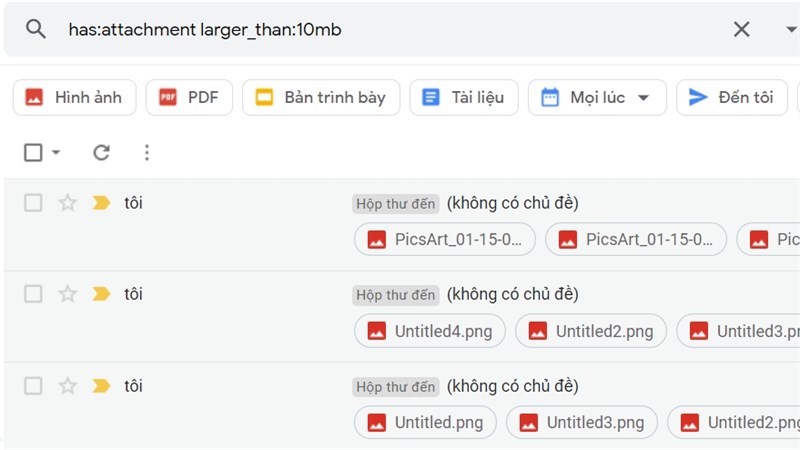The height and width of the screenshot is (450, 800).
Task: Open select-all dropdown arrow
Action: click(x=56, y=152)
